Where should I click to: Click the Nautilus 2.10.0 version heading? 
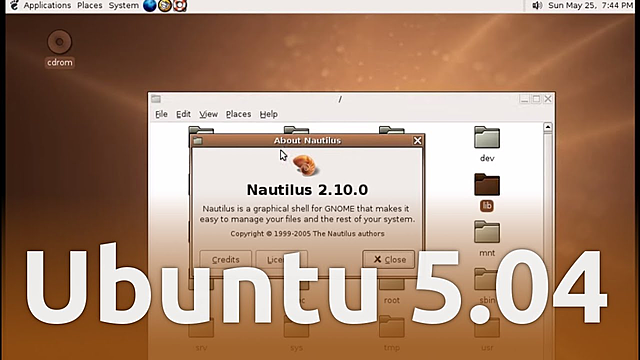click(x=307, y=190)
